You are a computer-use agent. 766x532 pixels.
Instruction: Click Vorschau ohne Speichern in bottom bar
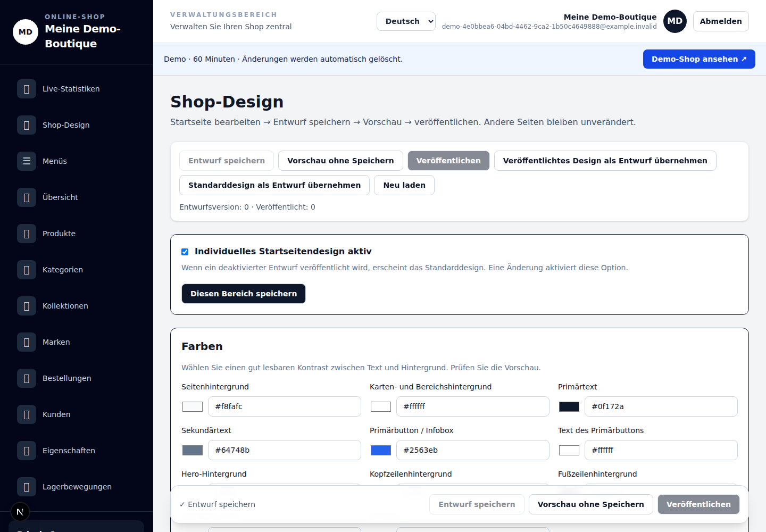(x=591, y=504)
